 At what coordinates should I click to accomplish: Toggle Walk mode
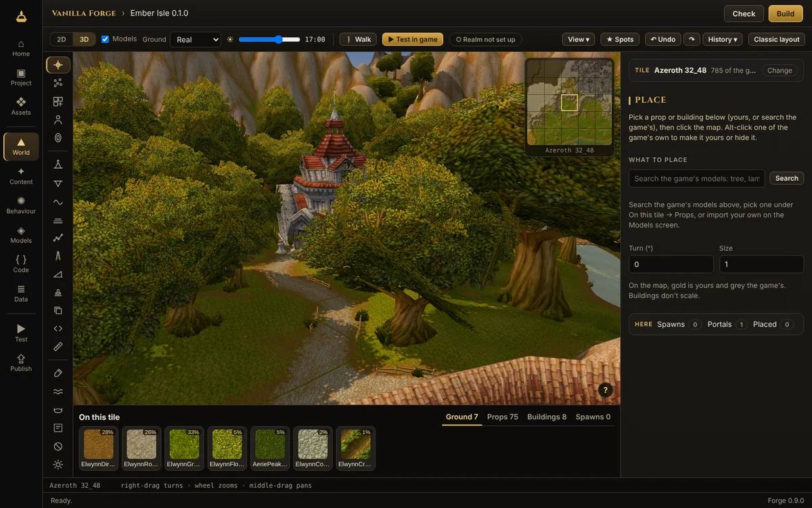[x=358, y=39]
